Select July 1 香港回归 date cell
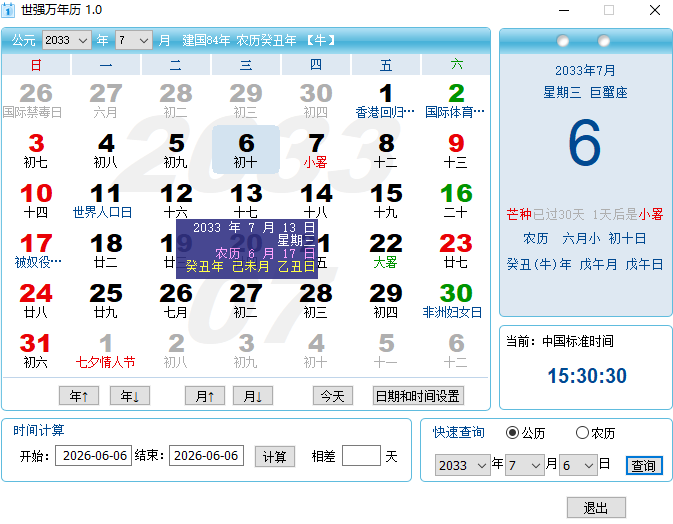The image size is (673, 524). tap(385, 100)
